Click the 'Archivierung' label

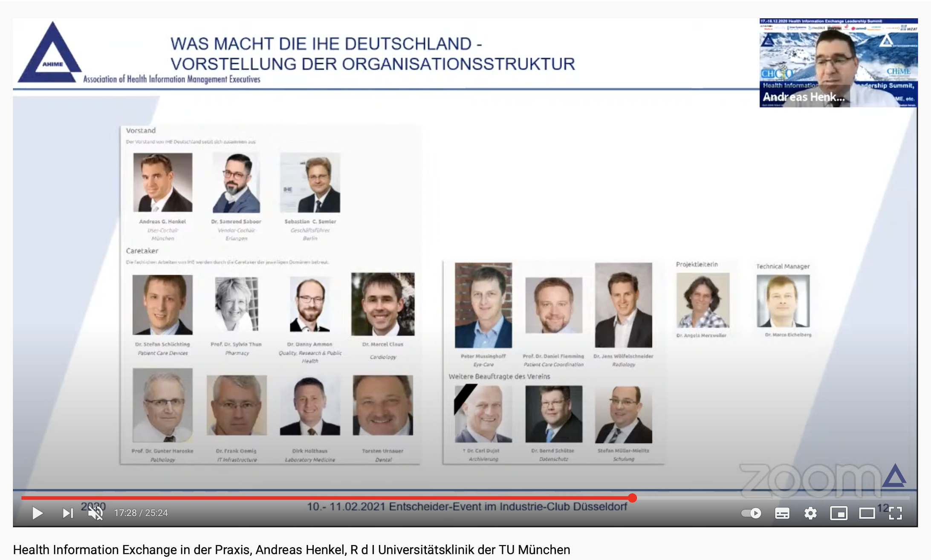[x=483, y=459]
